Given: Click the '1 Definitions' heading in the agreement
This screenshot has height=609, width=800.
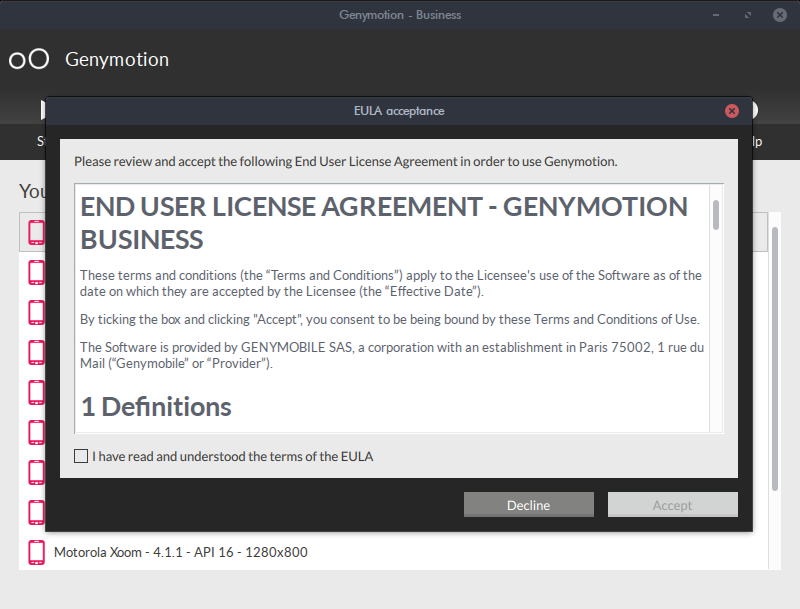Looking at the screenshot, I should (x=156, y=407).
